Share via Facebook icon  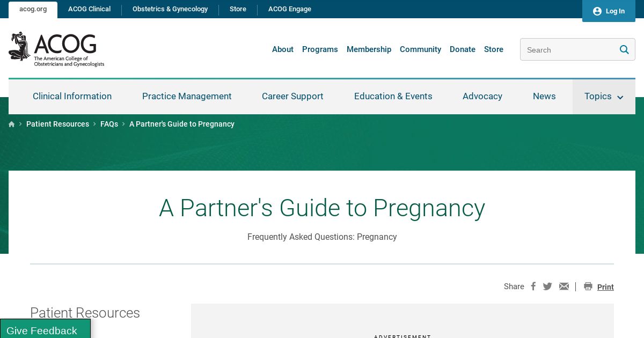[533, 286]
